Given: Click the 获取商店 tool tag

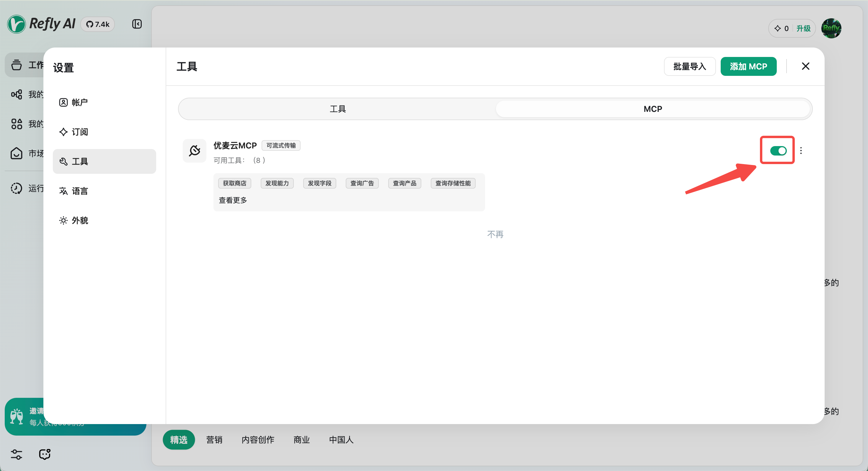Looking at the screenshot, I should click(234, 183).
